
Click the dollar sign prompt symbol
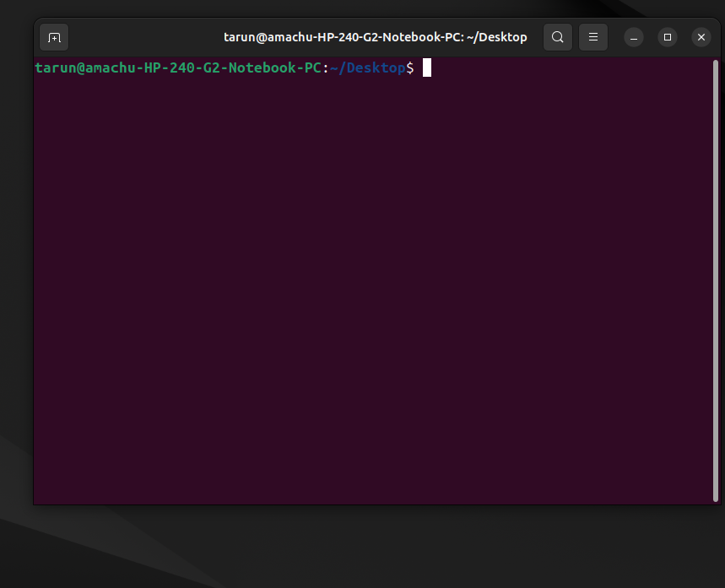click(x=410, y=67)
